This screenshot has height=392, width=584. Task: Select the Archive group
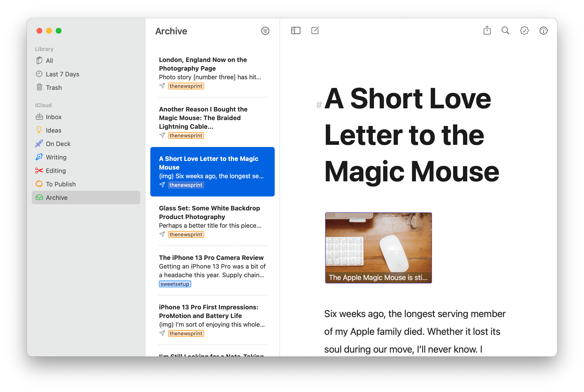coord(86,197)
